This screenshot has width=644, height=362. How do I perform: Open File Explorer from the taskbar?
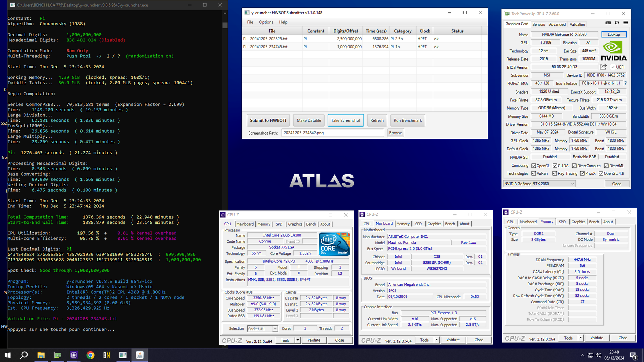41,355
